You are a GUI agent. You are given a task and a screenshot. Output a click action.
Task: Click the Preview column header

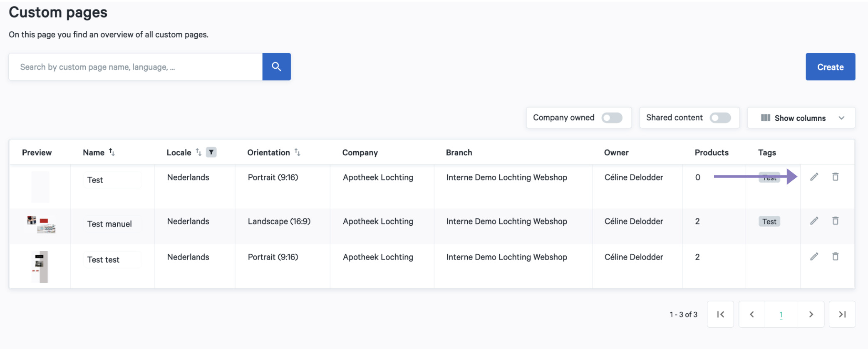(37, 152)
